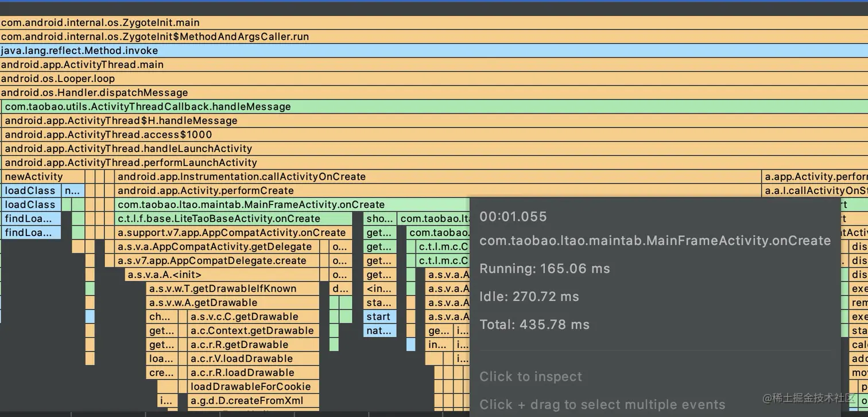Select the java.lang.reflect.Method.invoke frame
868x417 pixels.
tap(434, 51)
